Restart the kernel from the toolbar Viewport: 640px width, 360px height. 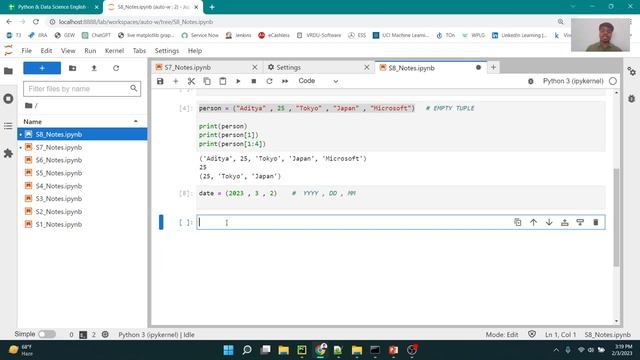269,81
